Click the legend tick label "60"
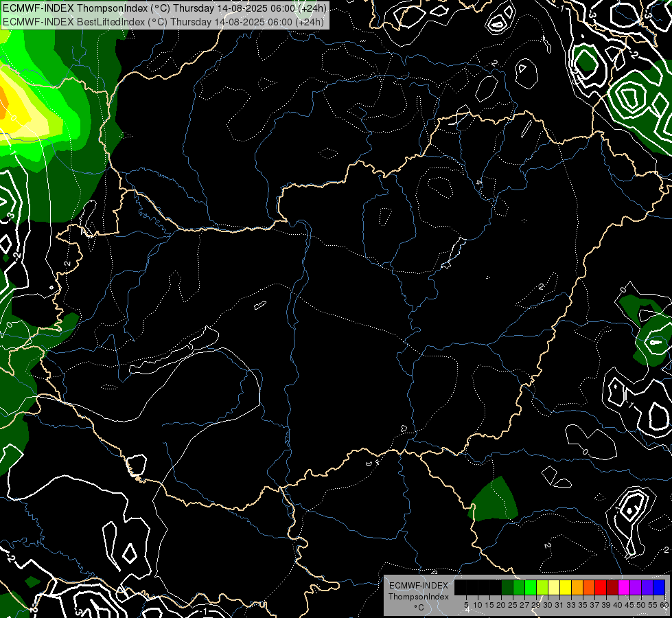Image resolution: width=672 pixels, height=618 pixels. pyautogui.click(x=664, y=605)
